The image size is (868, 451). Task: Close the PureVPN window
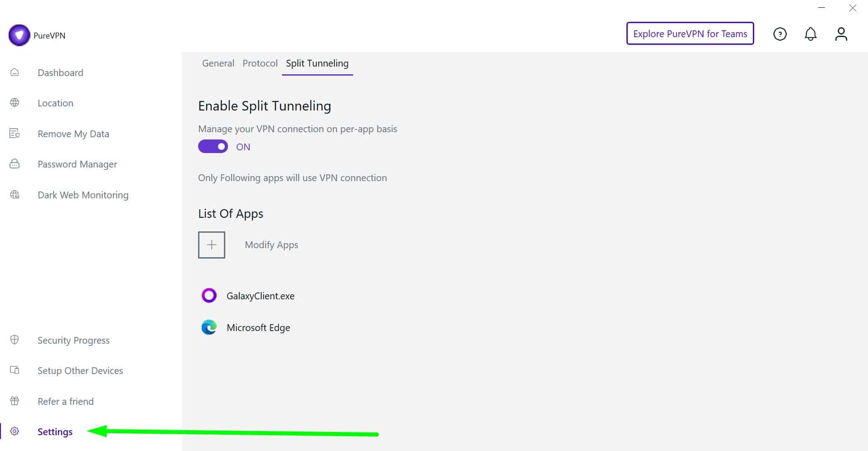click(853, 8)
